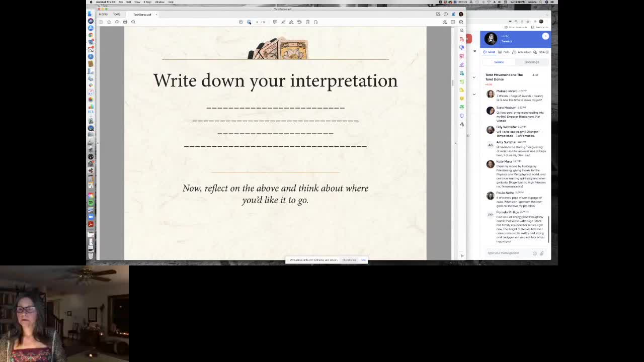Click the Stop sharing button
The image size is (644, 362).
pyautogui.click(x=349, y=260)
